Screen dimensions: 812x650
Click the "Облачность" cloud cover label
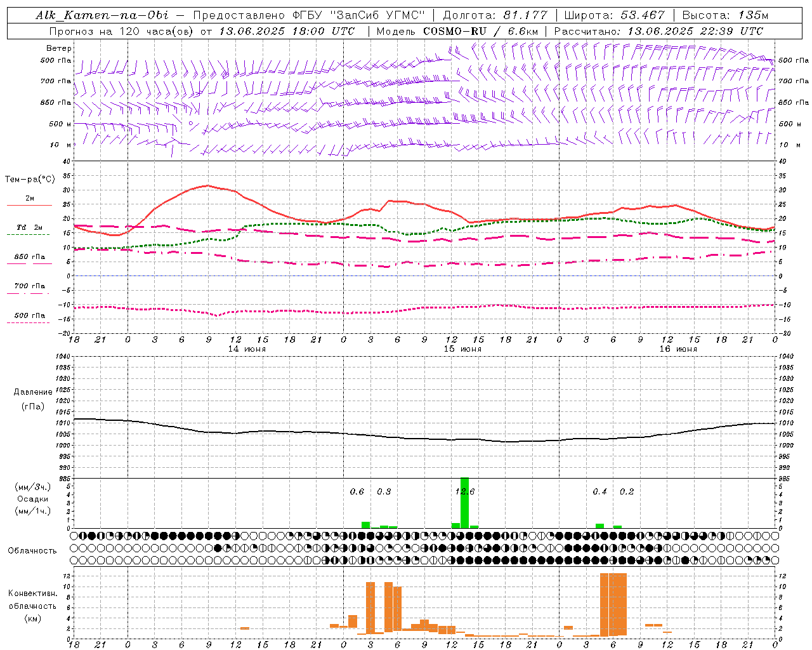point(32,551)
